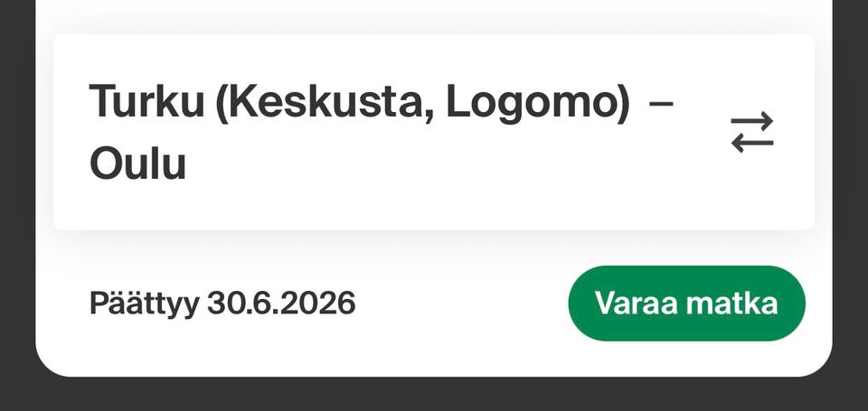This screenshot has width=868, height=411.
Task: Click the dash separator after Logomo)
Action: point(660,104)
